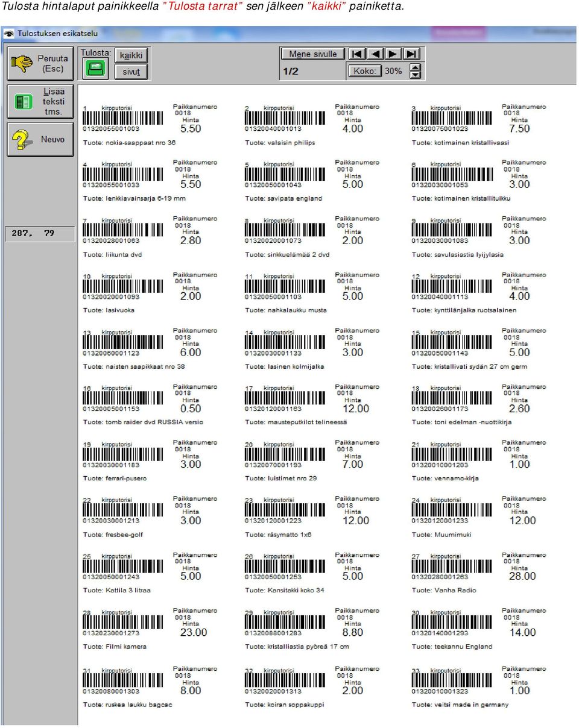
Task: Jump to the last page of the preview
Action: 411,54
